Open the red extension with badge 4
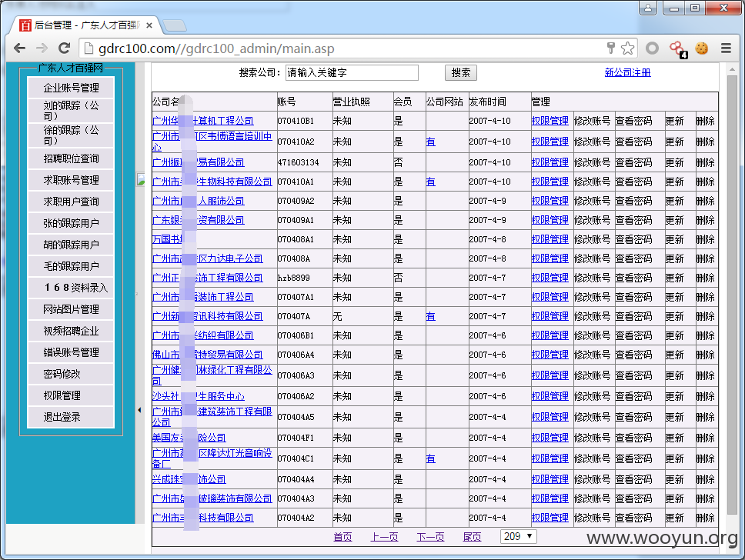This screenshot has width=745, height=560. pos(678,49)
